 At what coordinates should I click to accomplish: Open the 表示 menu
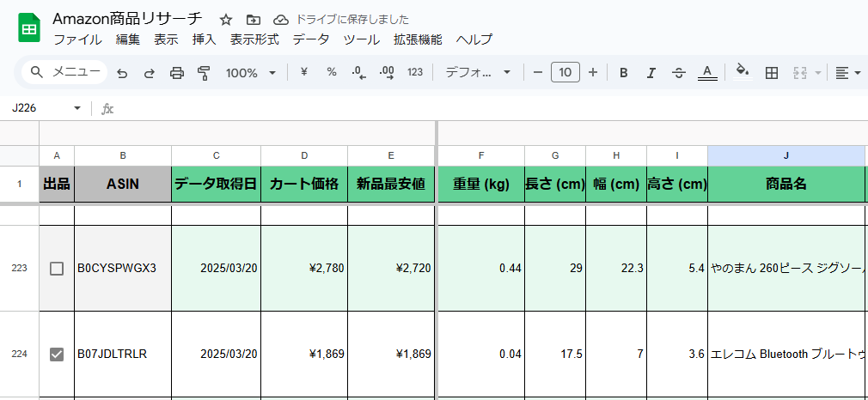tap(166, 39)
